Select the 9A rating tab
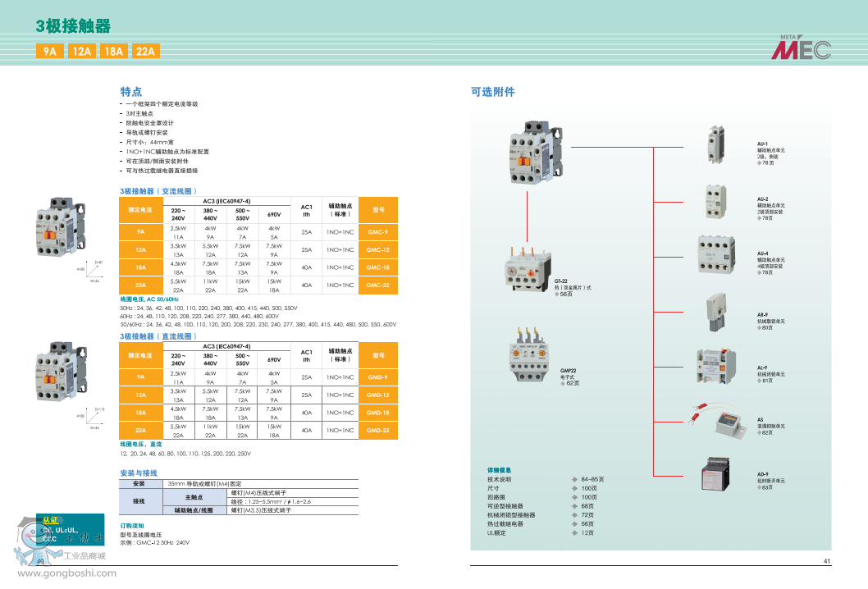This screenshot has height=589, width=868. click(x=51, y=51)
